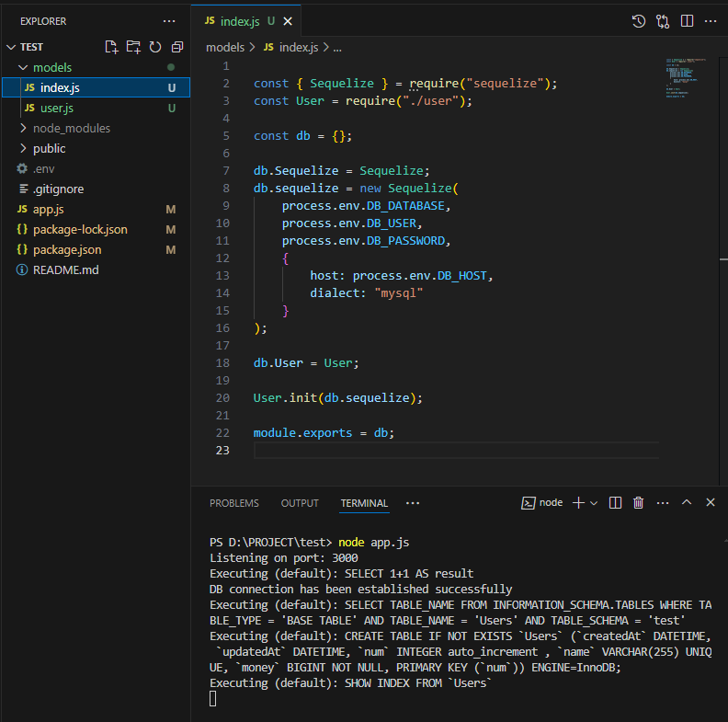Open the new terminal launch profile dropdown
Viewport: 728px width, 722px height.
click(594, 503)
